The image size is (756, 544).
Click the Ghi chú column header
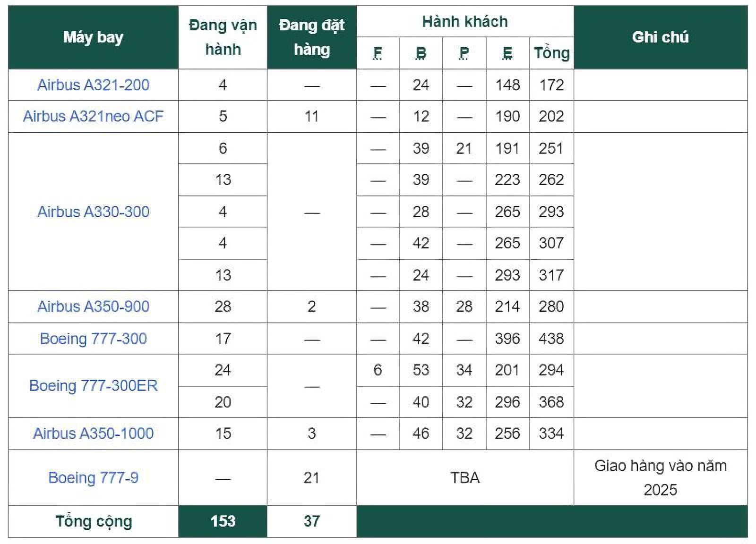tap(660, 37)
